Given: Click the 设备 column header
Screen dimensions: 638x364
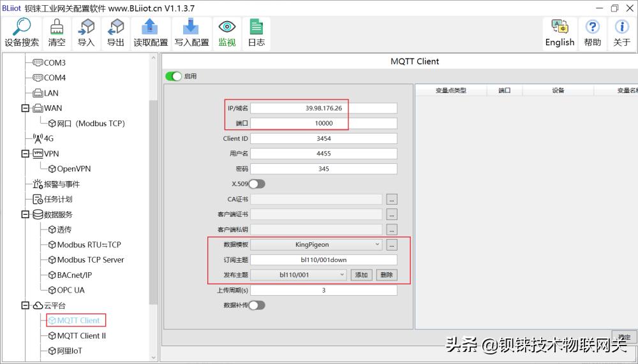Looking at the screenshot, I should click(558, 91).
